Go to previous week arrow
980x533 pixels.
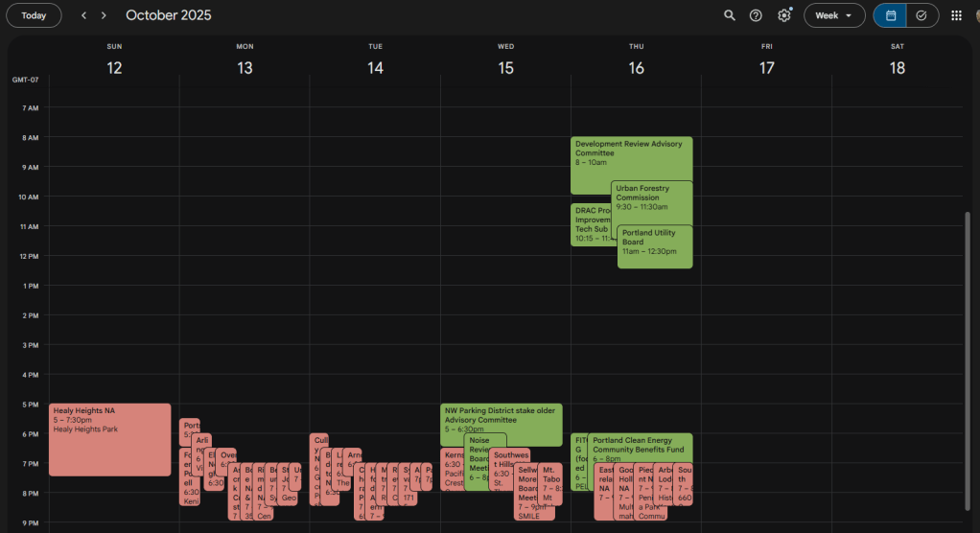point(83,15)
